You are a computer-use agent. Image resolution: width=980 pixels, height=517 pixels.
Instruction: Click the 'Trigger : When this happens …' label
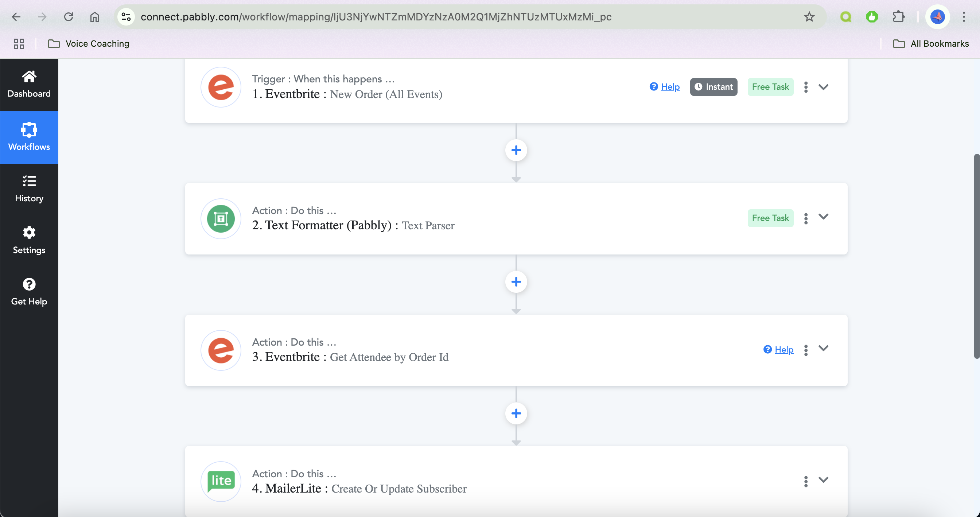323,79
